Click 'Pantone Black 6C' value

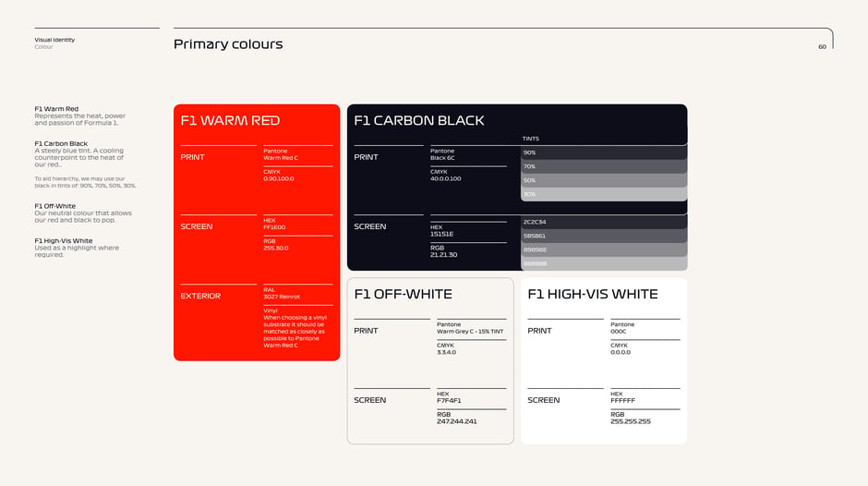point(443,154)
